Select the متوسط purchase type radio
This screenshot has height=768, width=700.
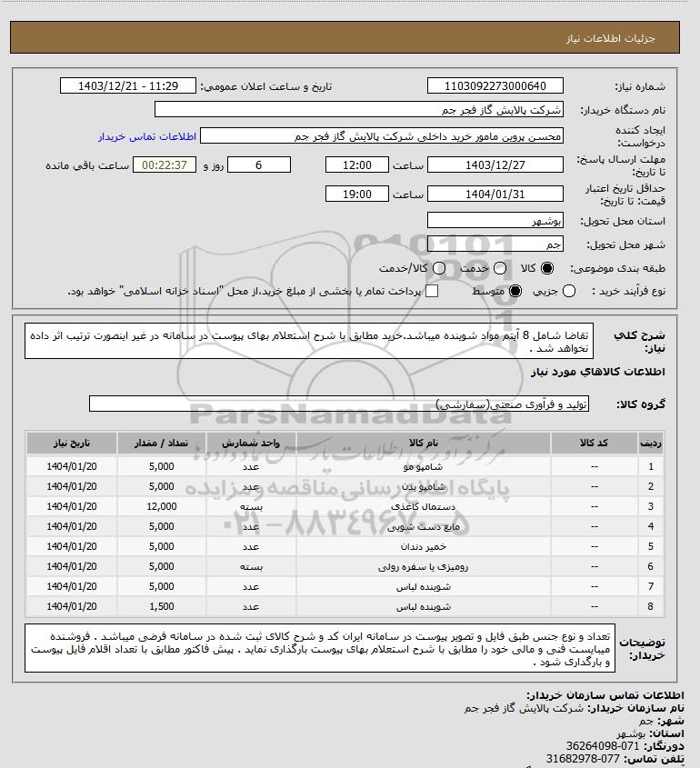[515, 292]
